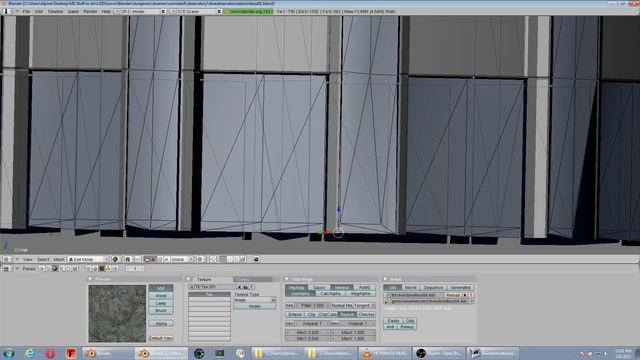Open the Add menu
Image resolution: width=640 pixels, height=360 pixels.
pos(39,11)
